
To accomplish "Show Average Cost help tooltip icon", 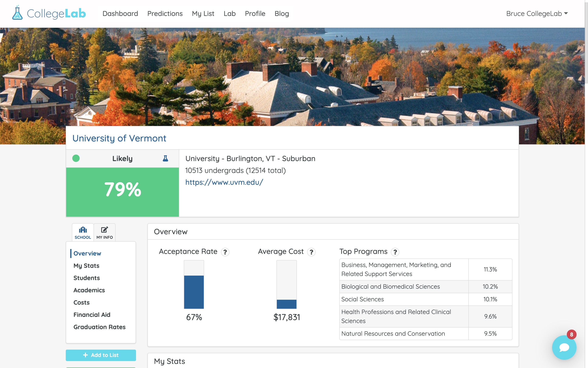I will pyautogui.click(x=311, y=252).
